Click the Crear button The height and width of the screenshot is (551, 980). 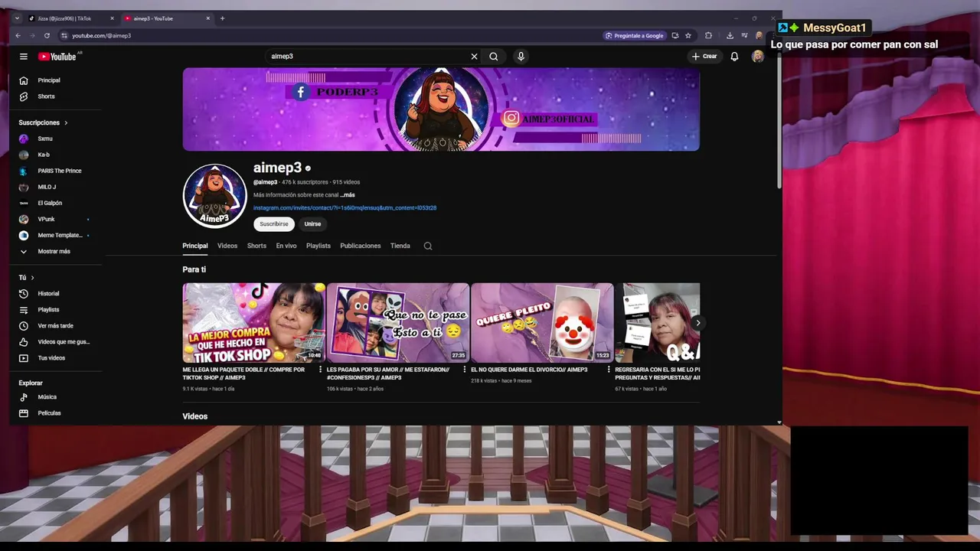tap(704, 57)
